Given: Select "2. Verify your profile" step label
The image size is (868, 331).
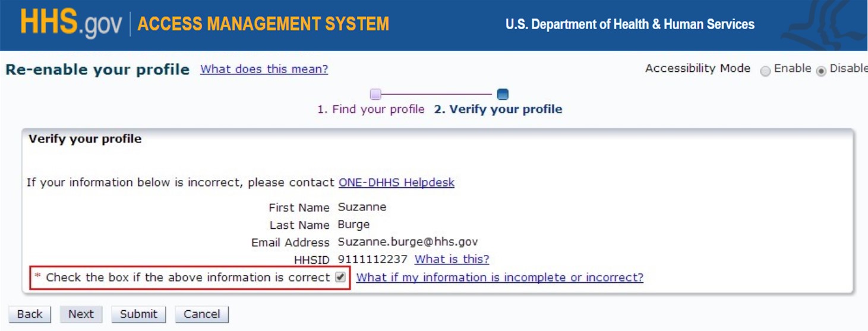Looking at the screenshot, I should click(x=498, y=109).
